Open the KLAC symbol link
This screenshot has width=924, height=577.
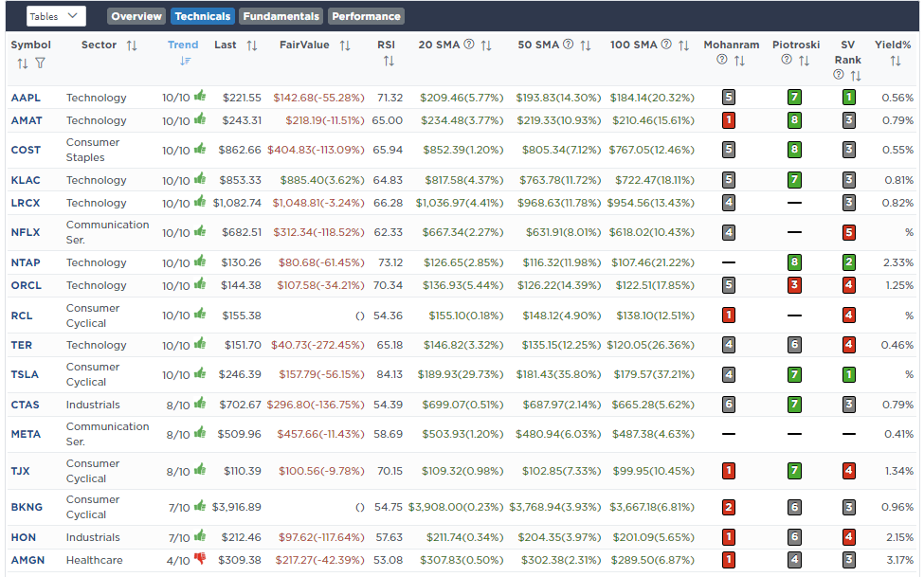(26, 180)
